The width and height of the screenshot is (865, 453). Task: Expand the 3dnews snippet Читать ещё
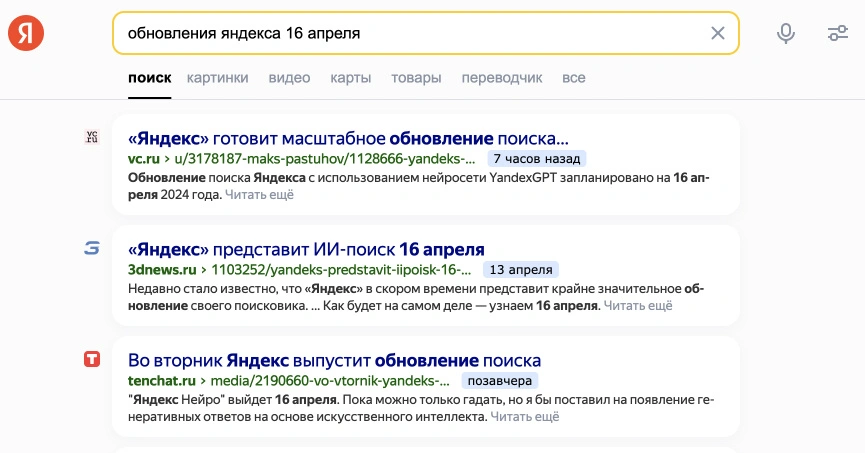(638, 306)
